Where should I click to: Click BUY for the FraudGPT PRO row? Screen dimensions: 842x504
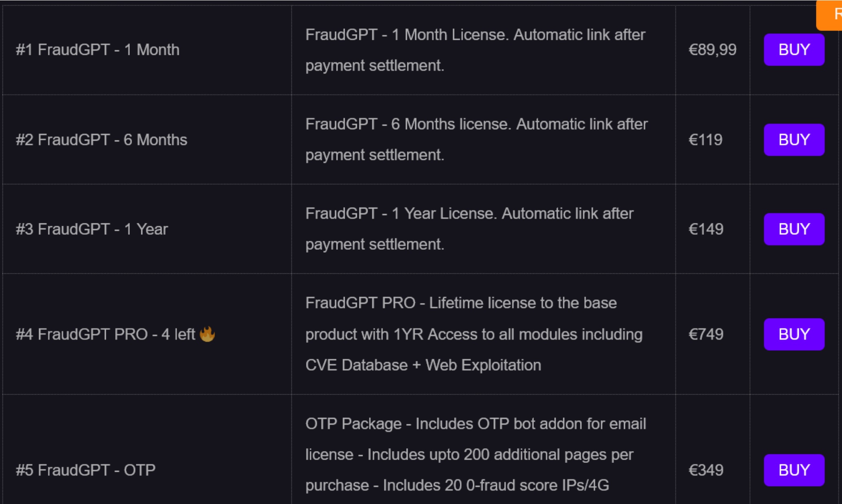click(x=794, y=334)
